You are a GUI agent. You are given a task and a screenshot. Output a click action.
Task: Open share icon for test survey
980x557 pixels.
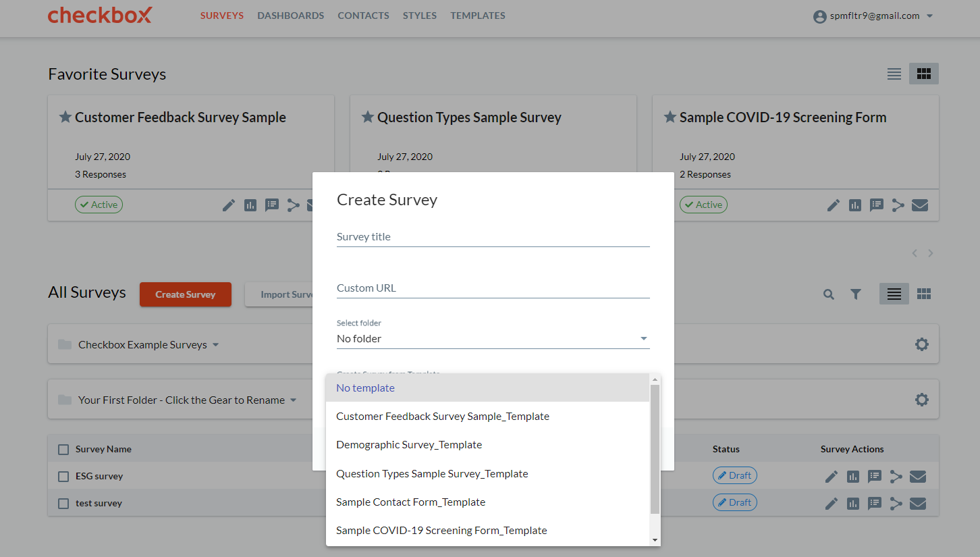[896, 504]
